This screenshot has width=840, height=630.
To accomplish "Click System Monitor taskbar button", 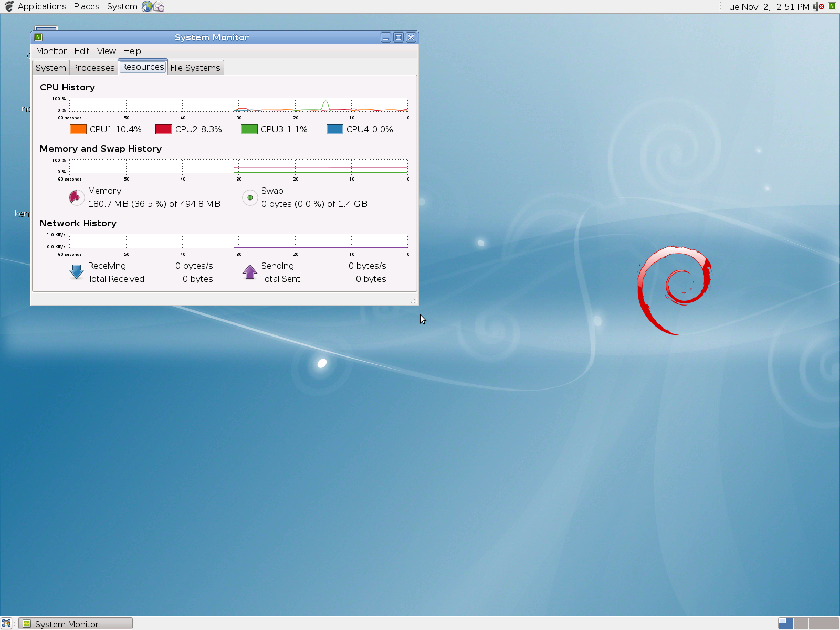I will click(76, 624).
